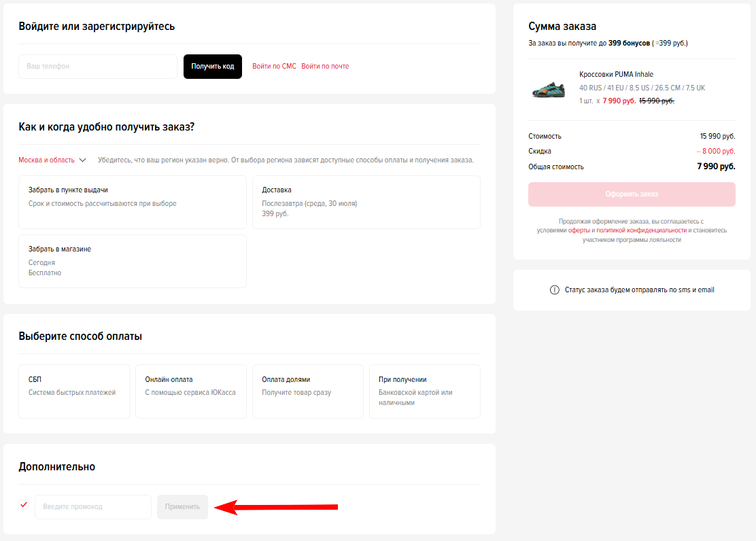Open the Войти по почте login link
Image resolution: width=756 pixels, height=541 pixels.
click(x=325, y=67)
